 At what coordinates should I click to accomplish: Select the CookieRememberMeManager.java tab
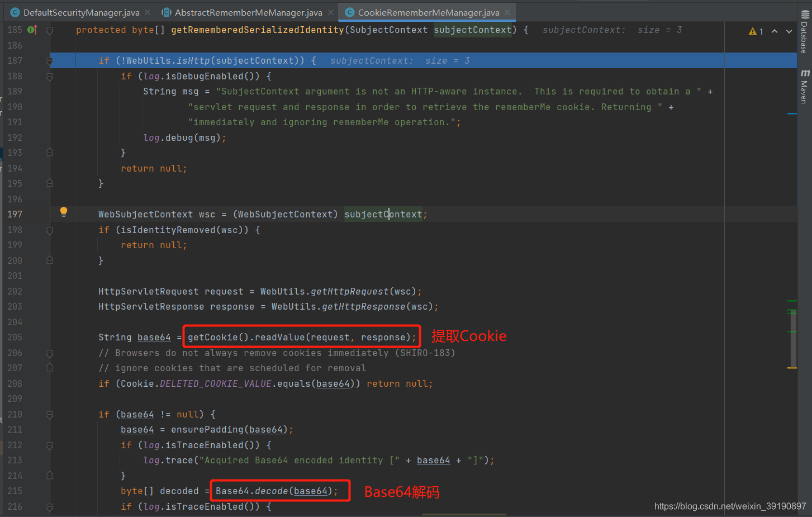click(x=428, y=12)
